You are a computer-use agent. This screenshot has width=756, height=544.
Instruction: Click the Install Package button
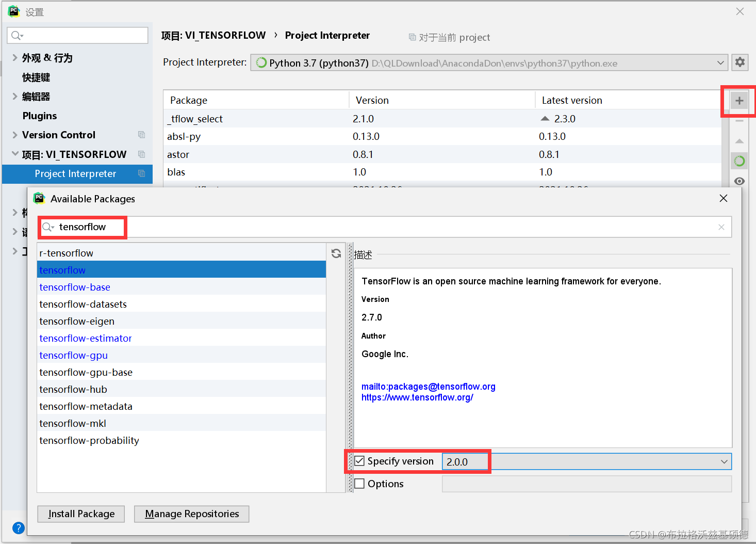[x=81, y=514]
